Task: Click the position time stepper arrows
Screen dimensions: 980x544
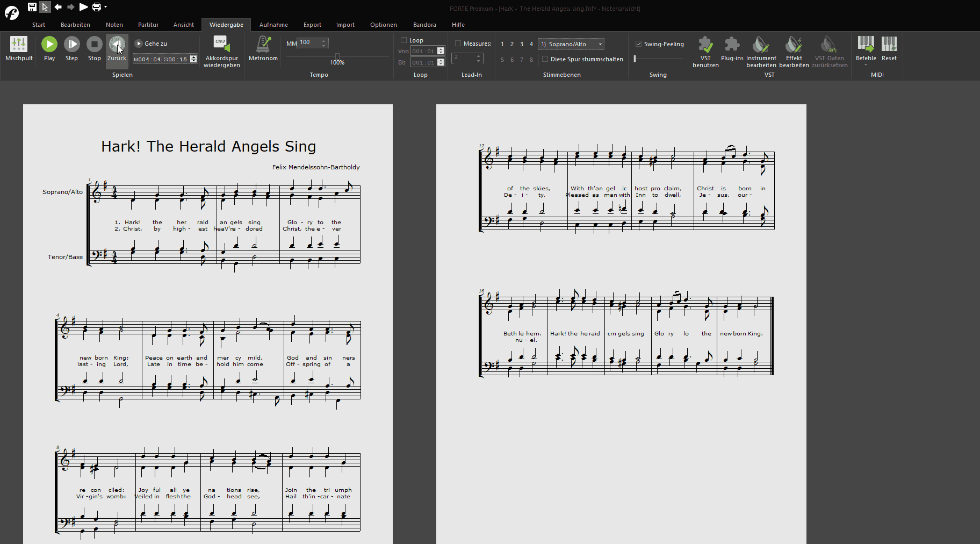Action: (194, 59)
